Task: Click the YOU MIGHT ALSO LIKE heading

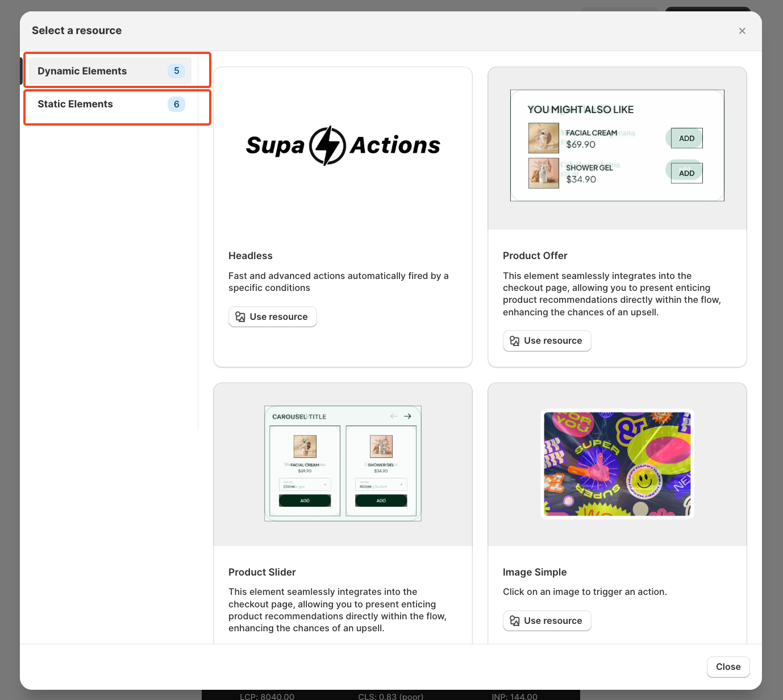Action: [x=581, y=110]
